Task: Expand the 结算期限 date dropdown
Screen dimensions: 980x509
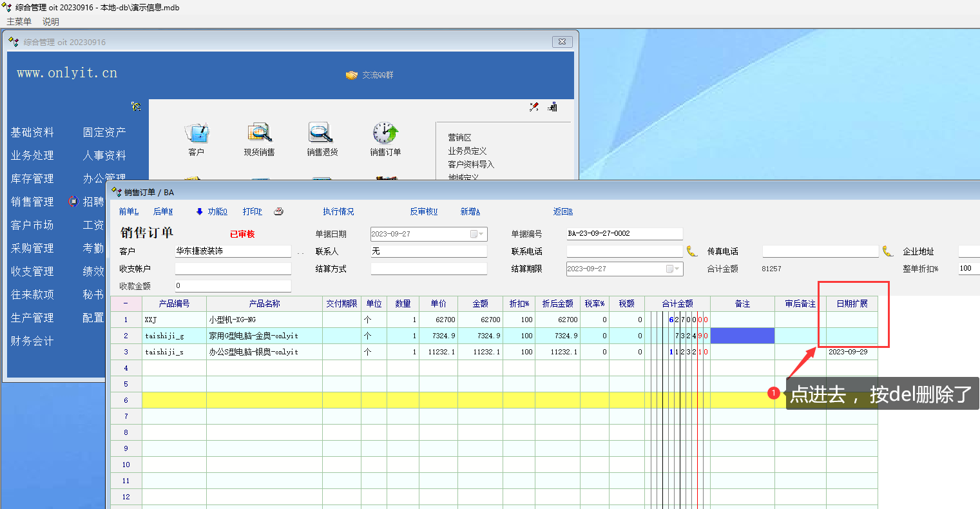Action: [676, 269]
